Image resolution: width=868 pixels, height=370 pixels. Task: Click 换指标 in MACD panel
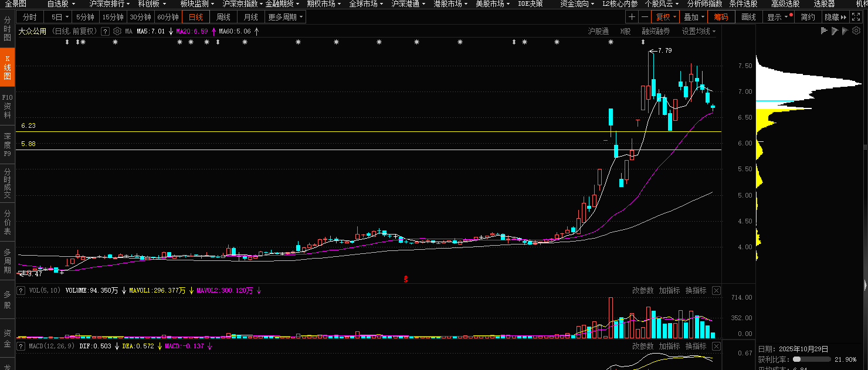(696, 346)
